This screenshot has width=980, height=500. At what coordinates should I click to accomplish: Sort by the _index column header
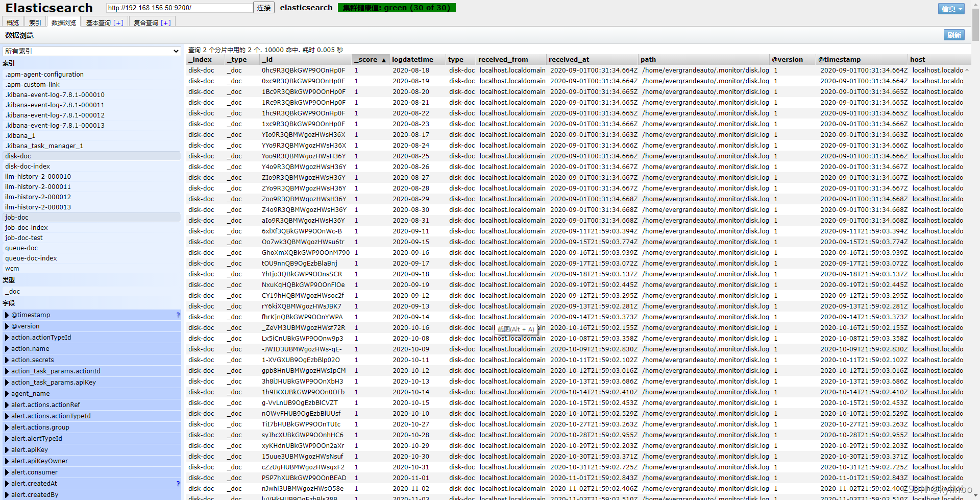point(205,59)
